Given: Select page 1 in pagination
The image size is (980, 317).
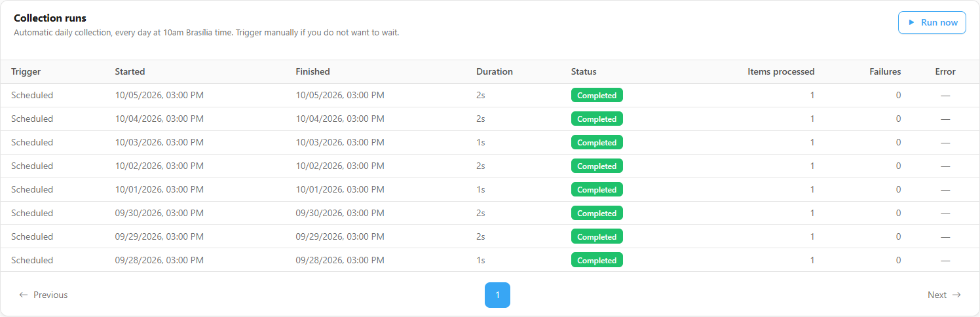Looking at the screenshot, I should tap(497, 295).
